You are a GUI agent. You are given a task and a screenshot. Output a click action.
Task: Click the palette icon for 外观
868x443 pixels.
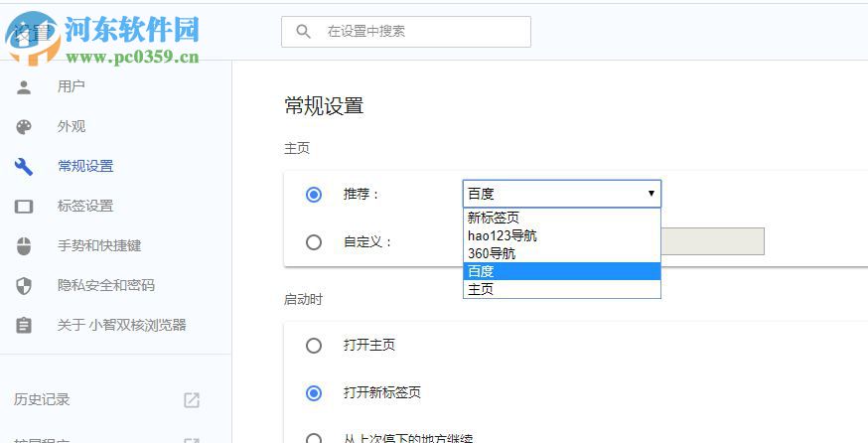tap(24, 127)
